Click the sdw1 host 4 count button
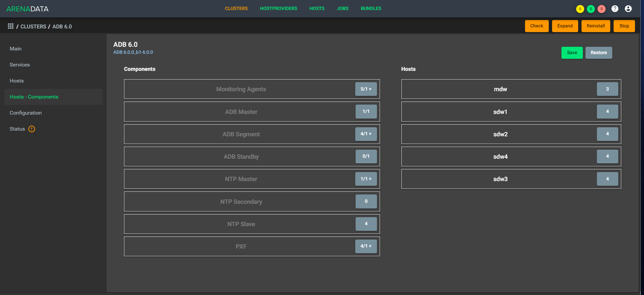Screen dimensions: 644x295 (608, 112)
